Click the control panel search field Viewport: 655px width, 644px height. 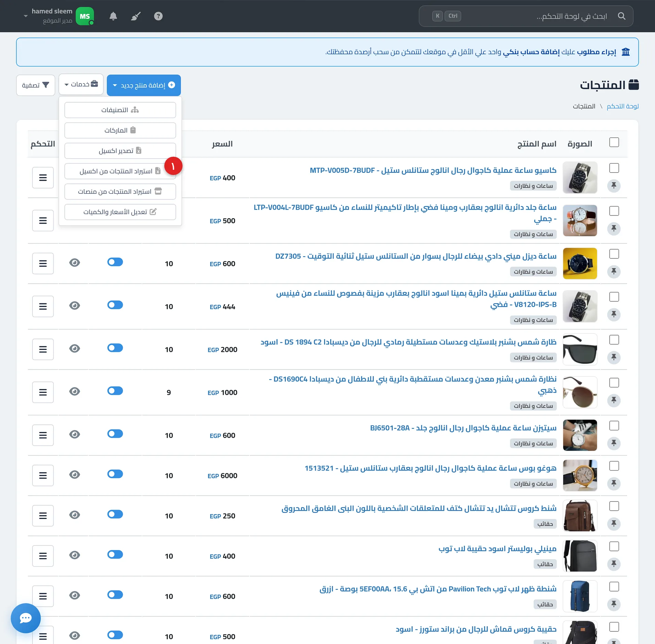[x=526, y=16]
